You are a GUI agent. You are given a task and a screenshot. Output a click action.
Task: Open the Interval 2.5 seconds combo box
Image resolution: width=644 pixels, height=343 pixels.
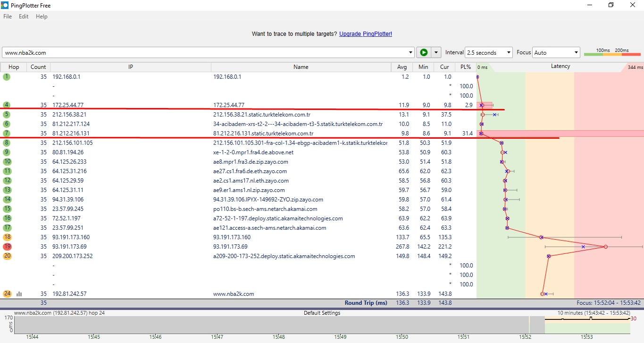pyautogui.click(x=489, y=52)
